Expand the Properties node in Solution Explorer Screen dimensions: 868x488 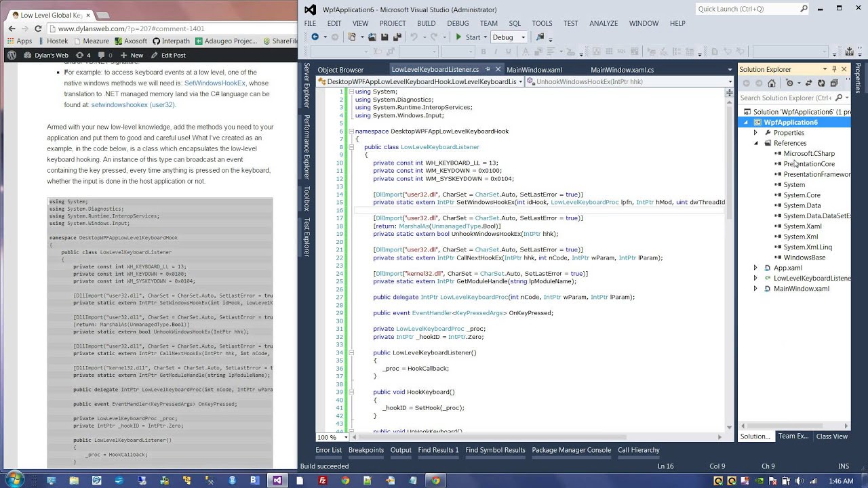pos(756,133)
